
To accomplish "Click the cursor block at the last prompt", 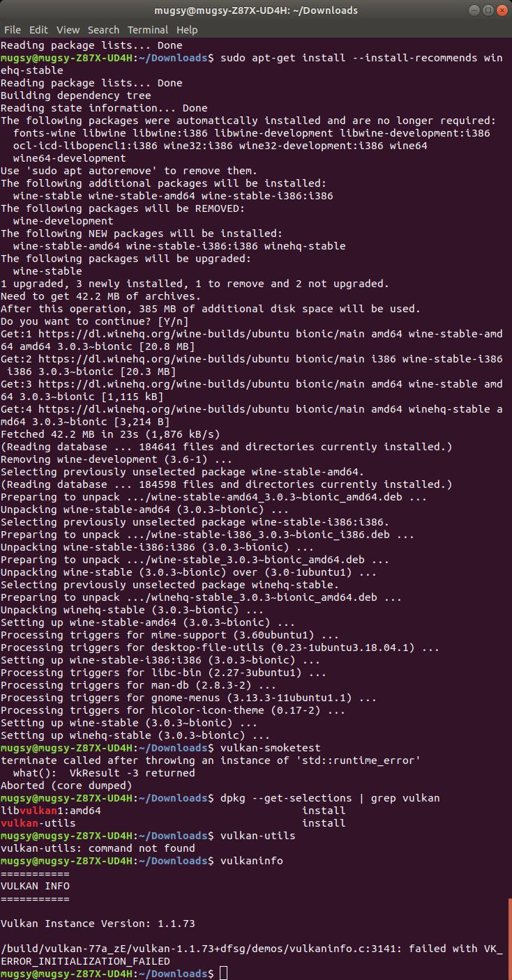I will 223,974.
